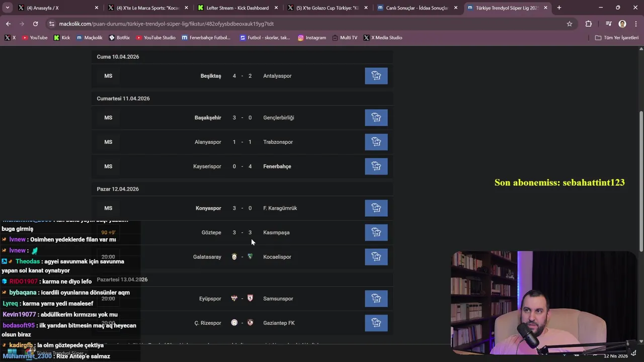Image resolution: width=644 pixels, height=362 pixels.
Task: Go back with browser back arrow
Action: (x=8, y=24)
